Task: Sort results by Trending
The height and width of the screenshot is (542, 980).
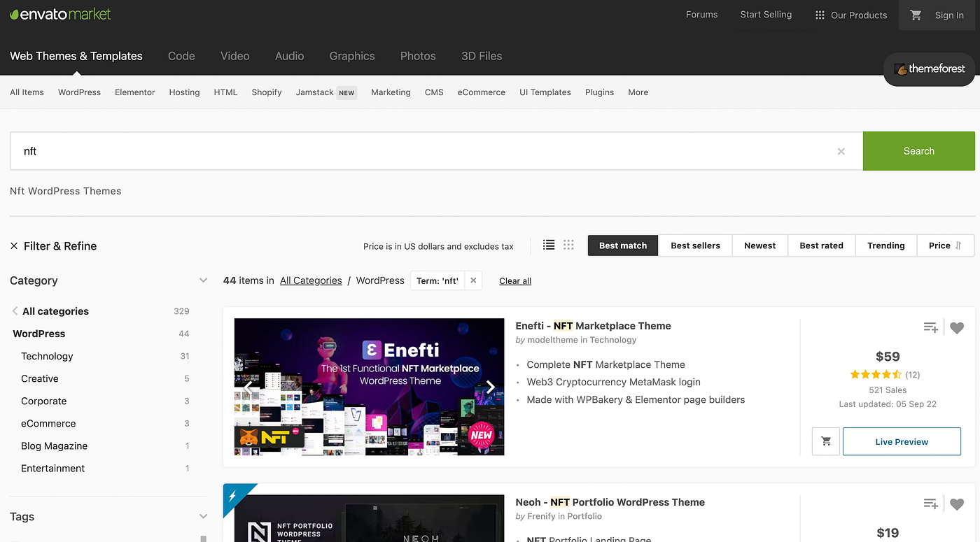Action: [x=886, y=245]
